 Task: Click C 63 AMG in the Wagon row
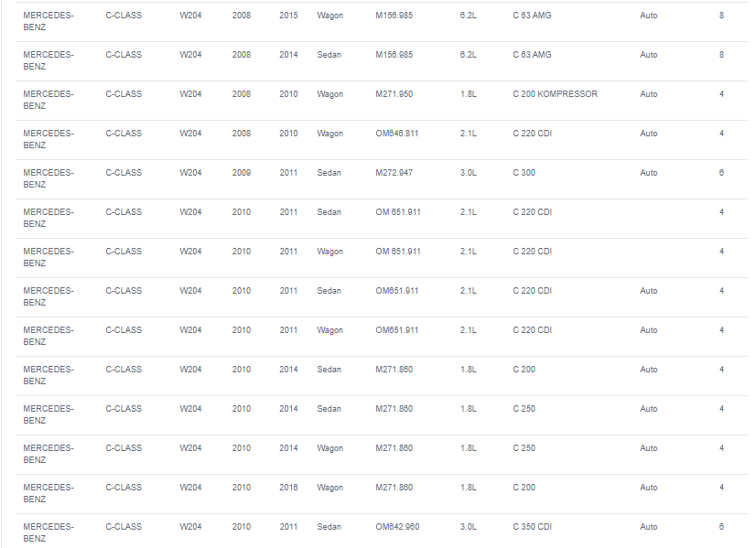pos(532,16)
